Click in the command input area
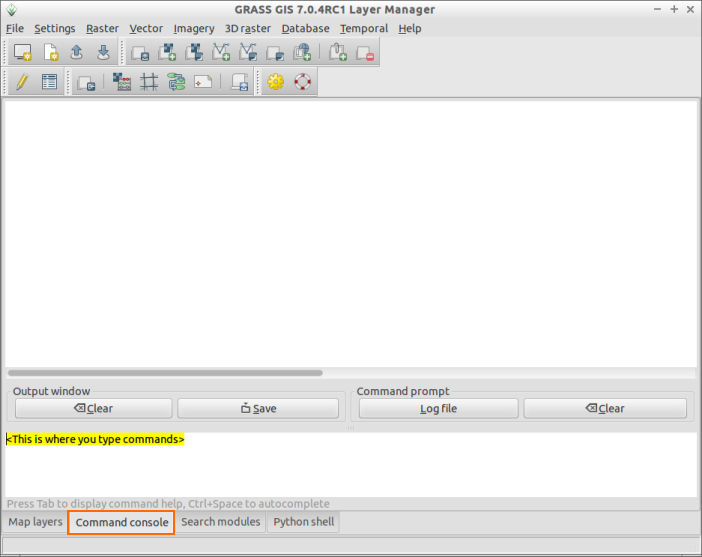Viewport: 702px width, 557px height. (351, 464)
